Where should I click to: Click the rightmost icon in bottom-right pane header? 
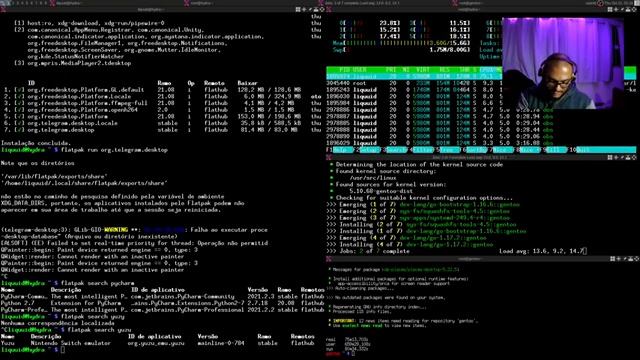click(636, 259)
